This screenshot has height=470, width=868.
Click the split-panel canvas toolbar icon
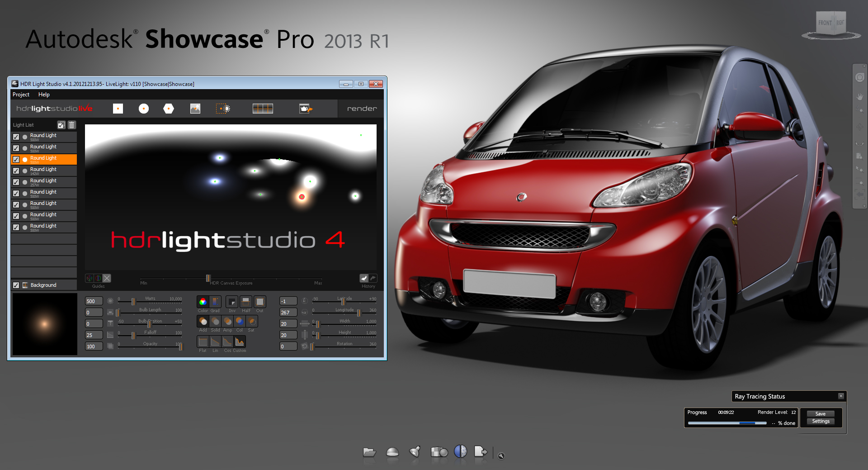(x=263, y=109)
